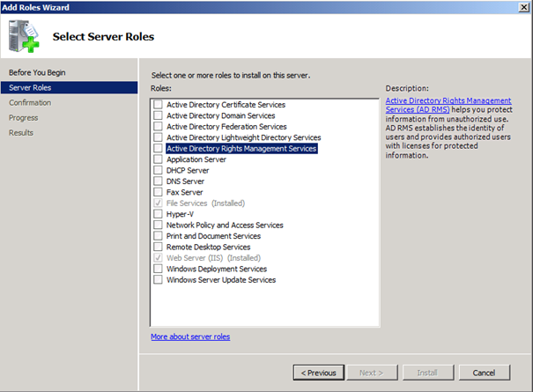Select the Active Directory Rights Management Services label
The width and height of the screenshot is (533, 392).
(241, 148)
